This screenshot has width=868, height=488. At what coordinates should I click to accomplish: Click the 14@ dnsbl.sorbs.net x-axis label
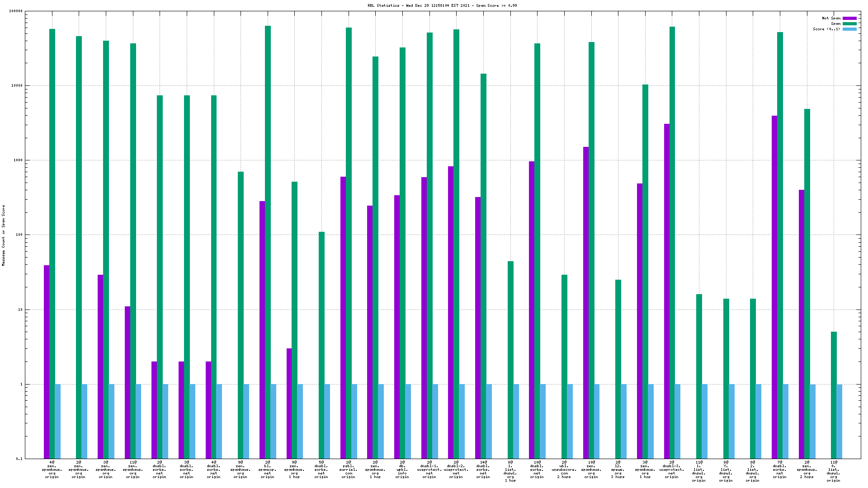(x=483, y=469)
